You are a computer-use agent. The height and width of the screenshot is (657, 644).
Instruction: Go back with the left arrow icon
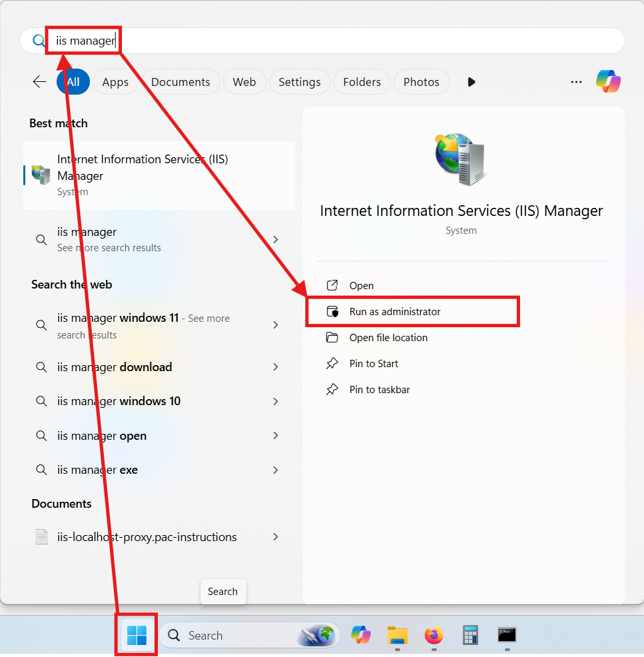pos(39,82)
